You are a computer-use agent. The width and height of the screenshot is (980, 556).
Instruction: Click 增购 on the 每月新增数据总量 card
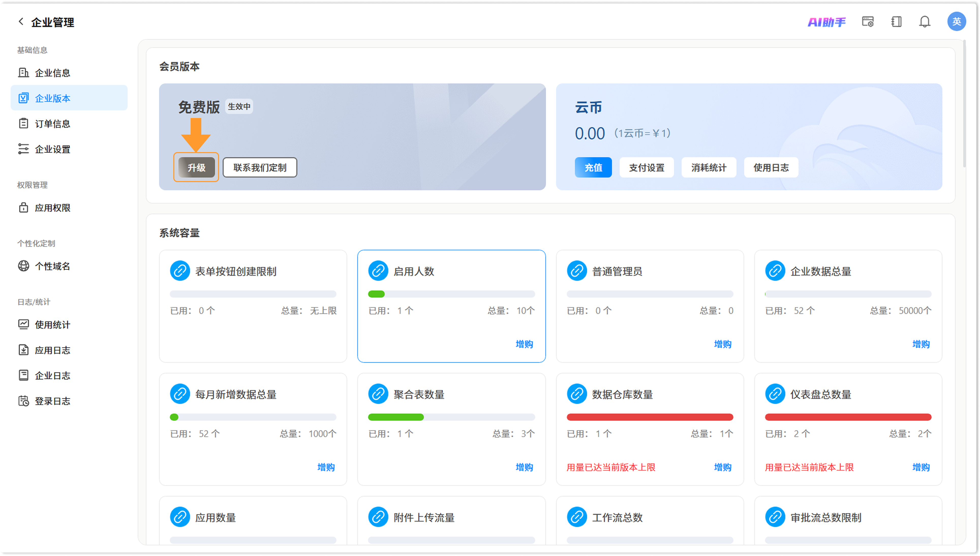click(326, 467)
